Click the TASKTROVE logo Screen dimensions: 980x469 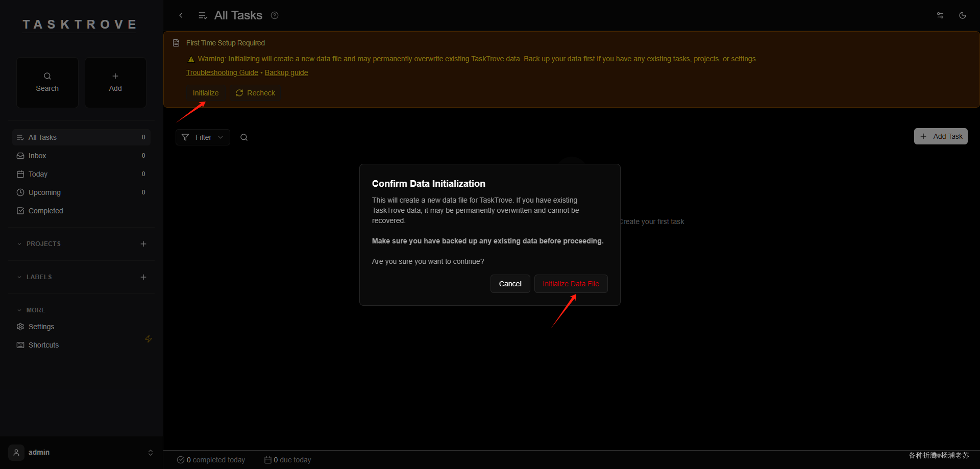(x=80, y=24)
